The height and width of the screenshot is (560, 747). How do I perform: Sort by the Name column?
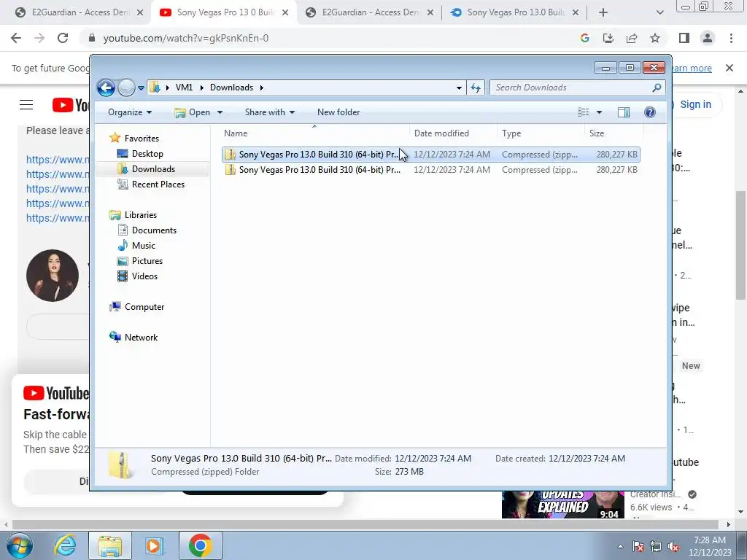click(314, 133)
